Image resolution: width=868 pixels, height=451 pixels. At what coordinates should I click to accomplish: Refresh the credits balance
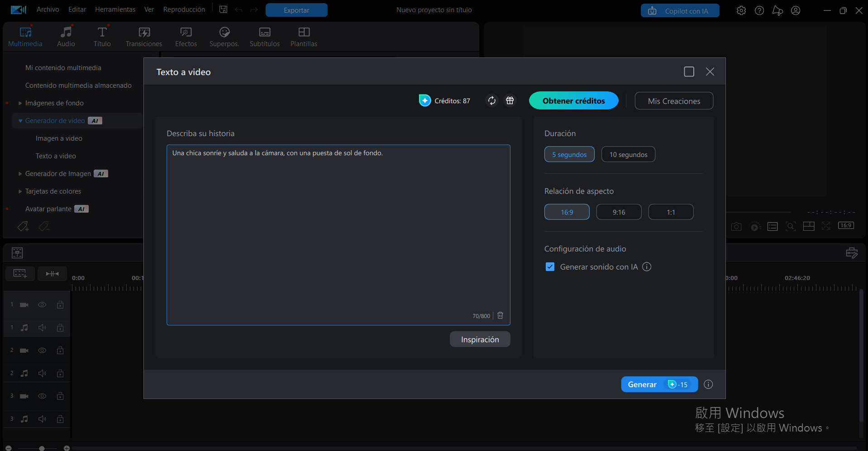pos(491,100)
